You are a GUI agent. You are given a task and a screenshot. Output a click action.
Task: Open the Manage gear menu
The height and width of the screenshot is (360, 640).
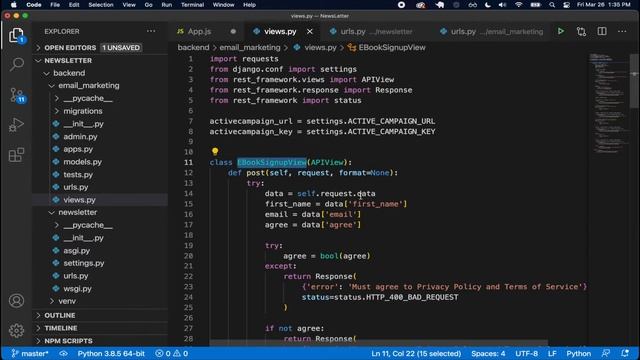click(x=16, y=330)
